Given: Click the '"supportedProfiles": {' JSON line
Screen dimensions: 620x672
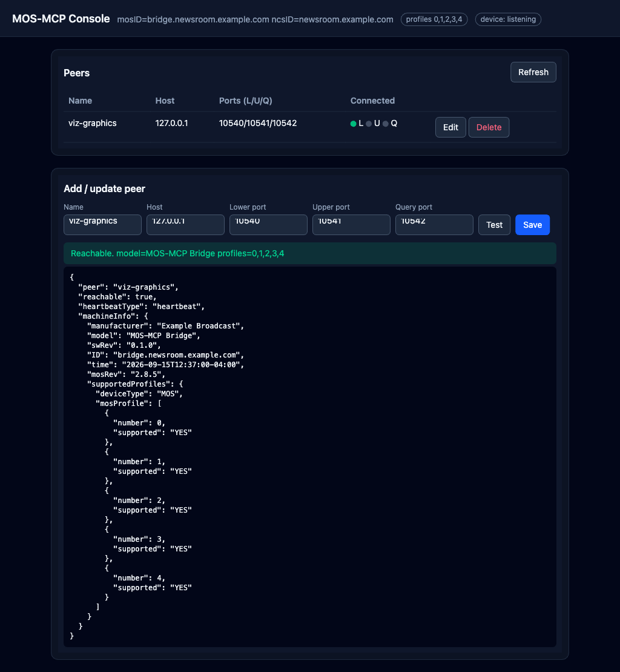Looking at the screenshot, I should click(135, 384).
